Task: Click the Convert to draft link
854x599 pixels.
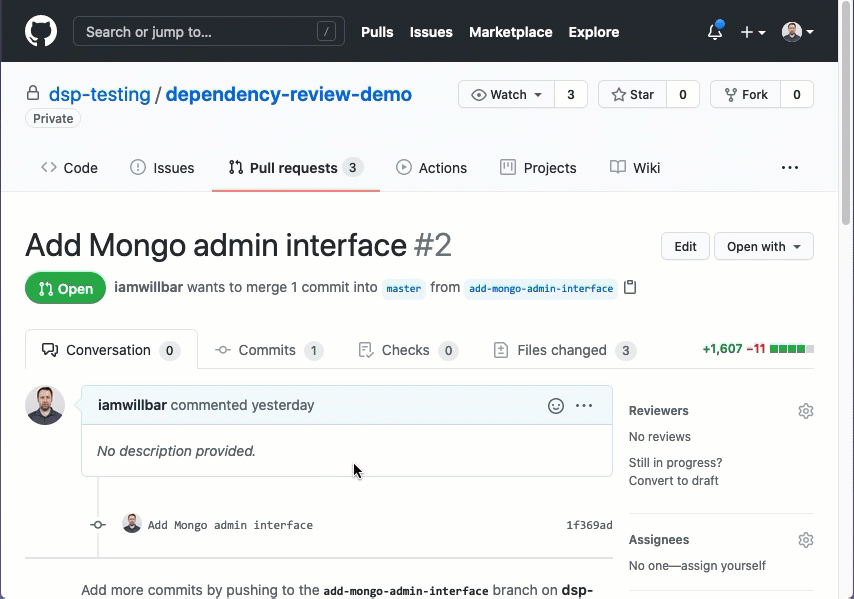Action: (x=673, y=481)
